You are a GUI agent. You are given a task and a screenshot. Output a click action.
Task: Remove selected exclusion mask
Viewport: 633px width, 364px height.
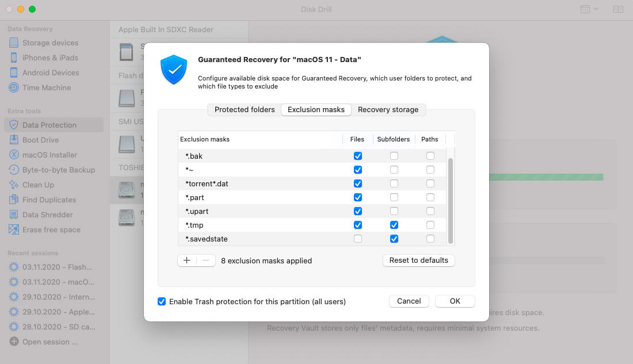[x=205, y=260]
